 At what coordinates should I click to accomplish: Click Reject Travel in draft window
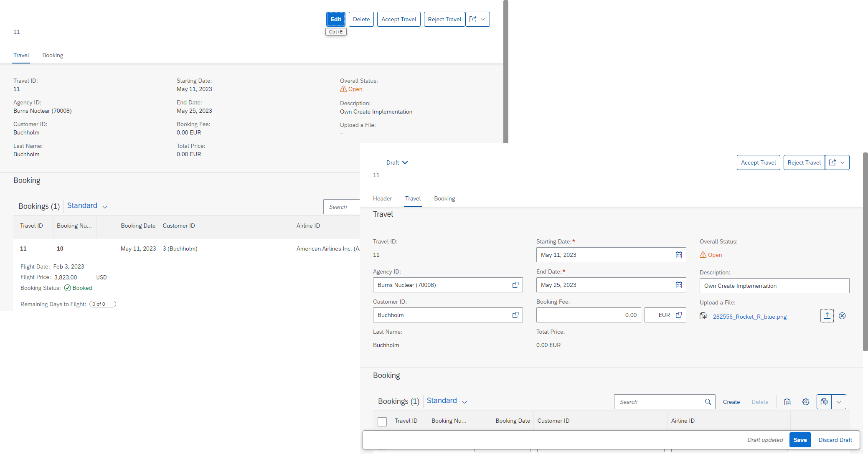[804, 162]
